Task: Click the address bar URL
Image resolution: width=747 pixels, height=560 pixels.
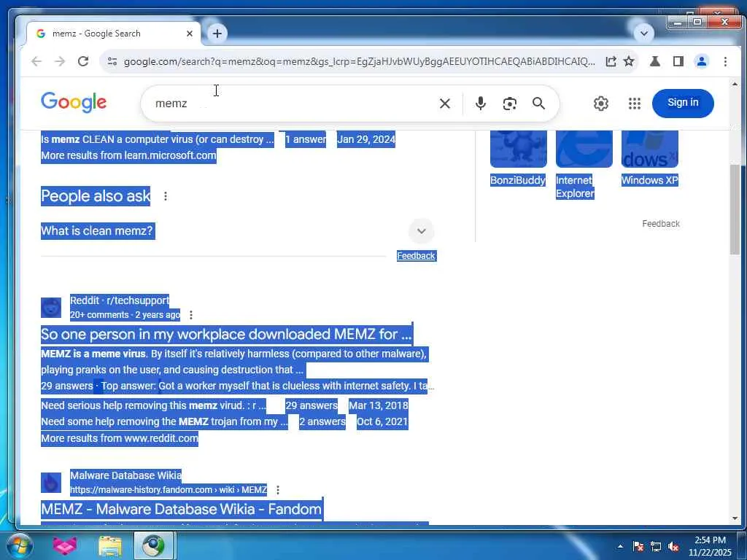Action: point(359,61)
